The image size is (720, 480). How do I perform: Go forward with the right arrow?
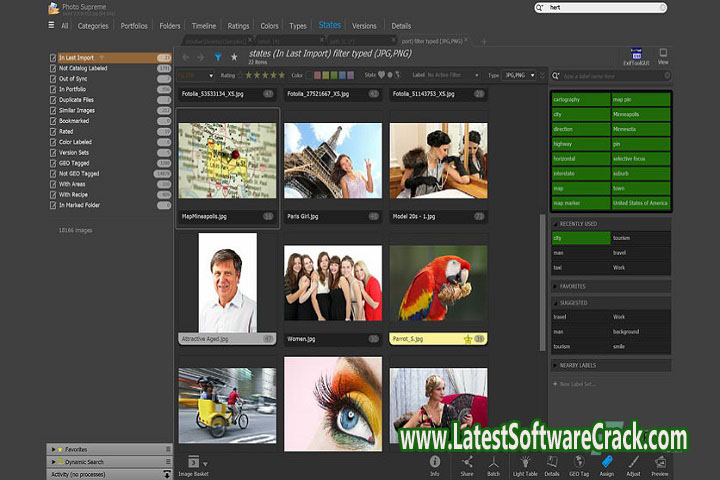pyautogui.click(x=201, y=57)
